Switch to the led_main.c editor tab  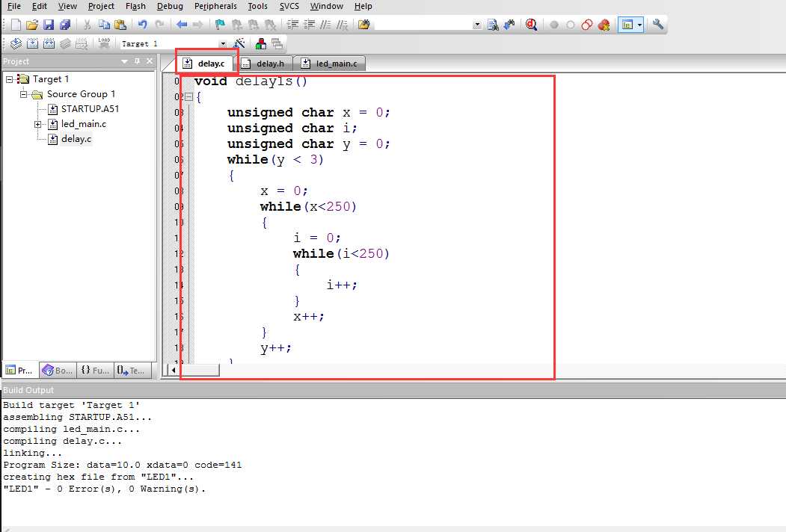pyautogui.click(x=331, y=64)
